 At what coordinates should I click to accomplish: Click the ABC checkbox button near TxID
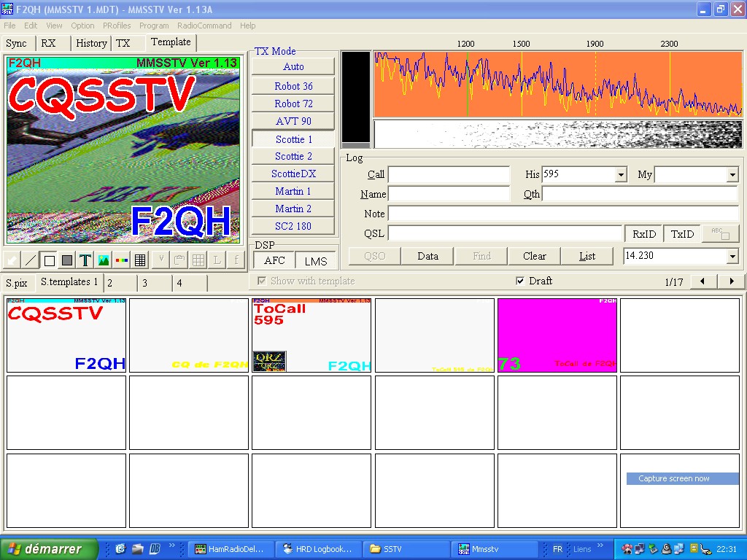(x=720, y=233)
